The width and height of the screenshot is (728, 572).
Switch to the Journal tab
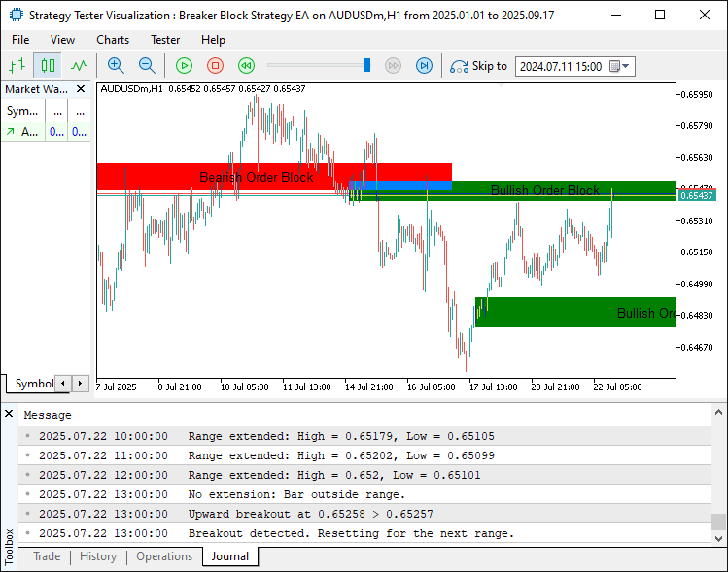pyautogui.click(x=229, y=556)
